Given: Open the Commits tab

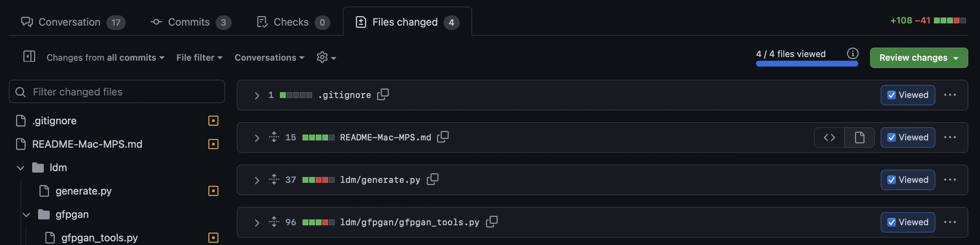Looking at the screenshot, I should click(x=189, y=22).
